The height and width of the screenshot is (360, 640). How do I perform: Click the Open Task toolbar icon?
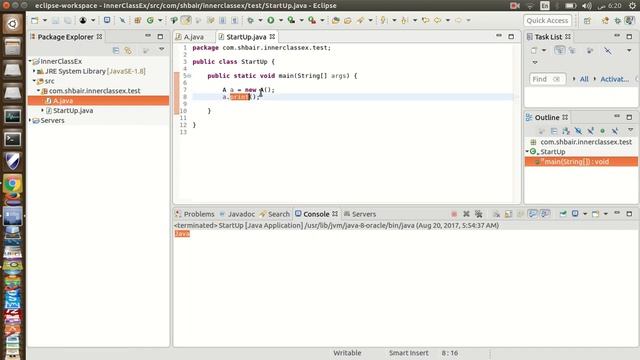(348, 20)
